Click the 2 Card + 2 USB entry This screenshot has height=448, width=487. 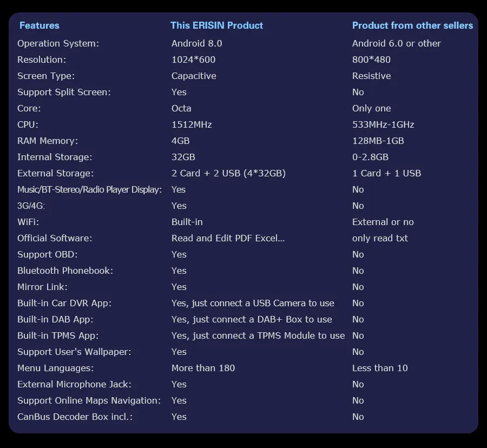[x=228, y=173]
